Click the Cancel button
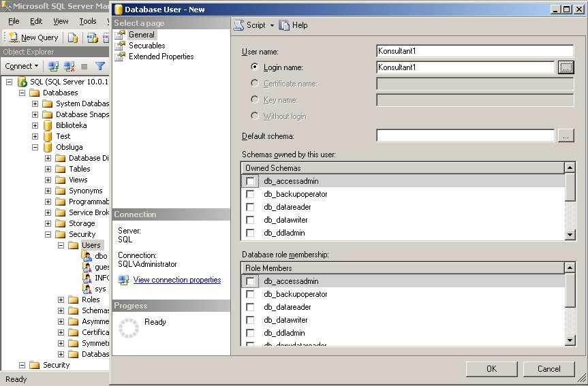The height and width of the screenshot is (386, 588). [549, 369]
